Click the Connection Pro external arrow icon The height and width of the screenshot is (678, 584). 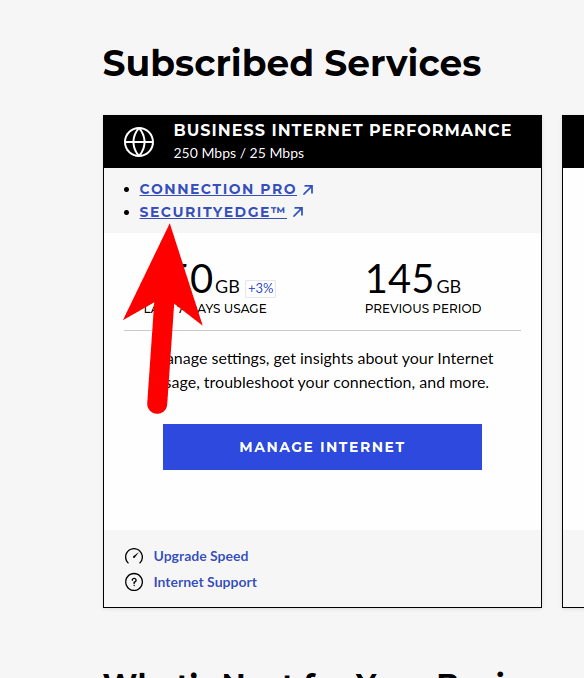pos(308,189)
